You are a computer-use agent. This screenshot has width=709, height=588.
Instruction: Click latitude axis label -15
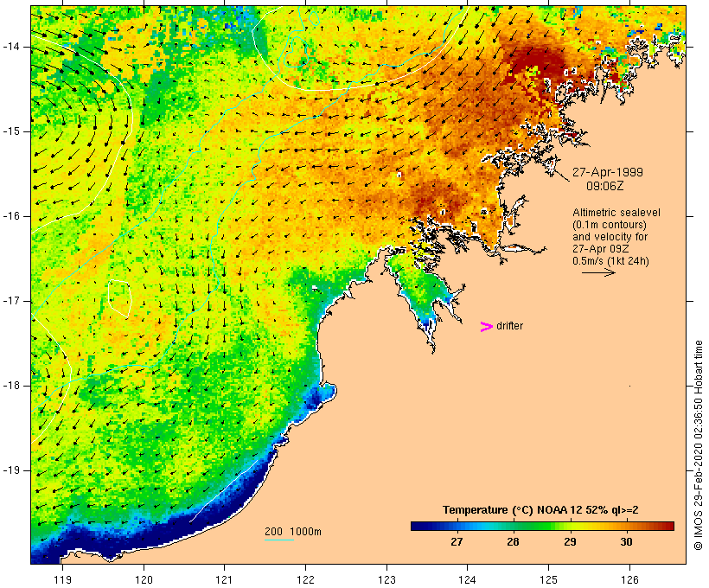11,131
